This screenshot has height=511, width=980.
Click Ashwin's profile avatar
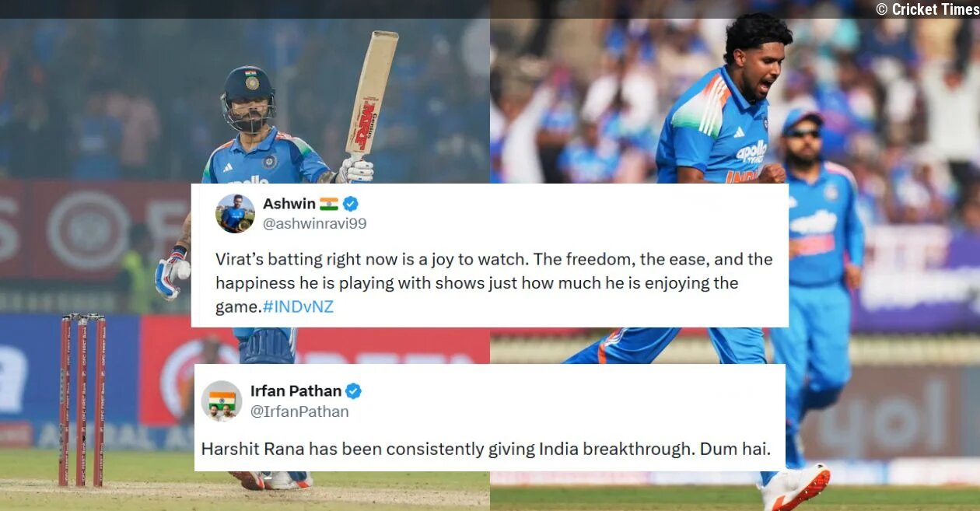235,213
